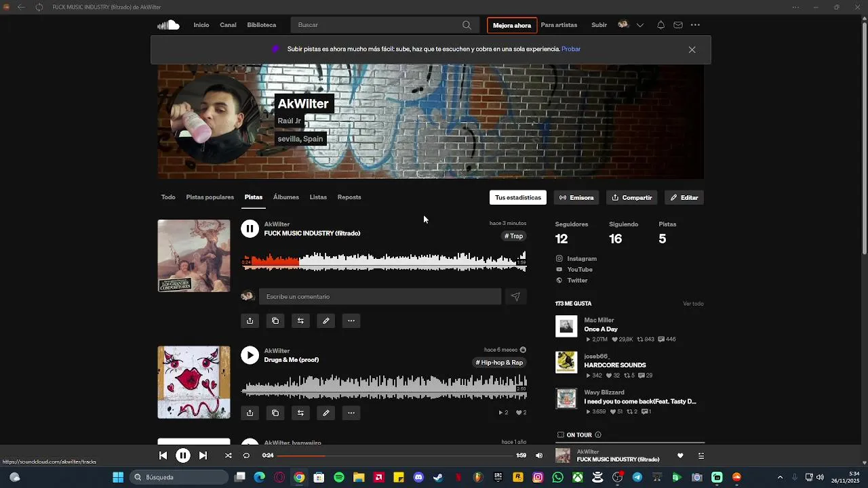Image resolution: width=868 pixels, height=488 pixels.
Task: Pause playback in bottom player bar
Action: [183, 455]
